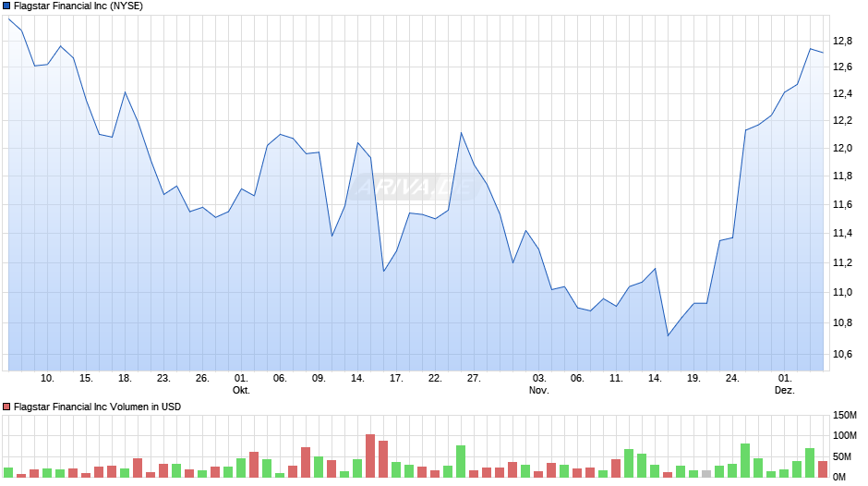The width and height of the screenshot is (868, 486).
Task: Click the 11,6 price axis label
Action: [842, 205]
